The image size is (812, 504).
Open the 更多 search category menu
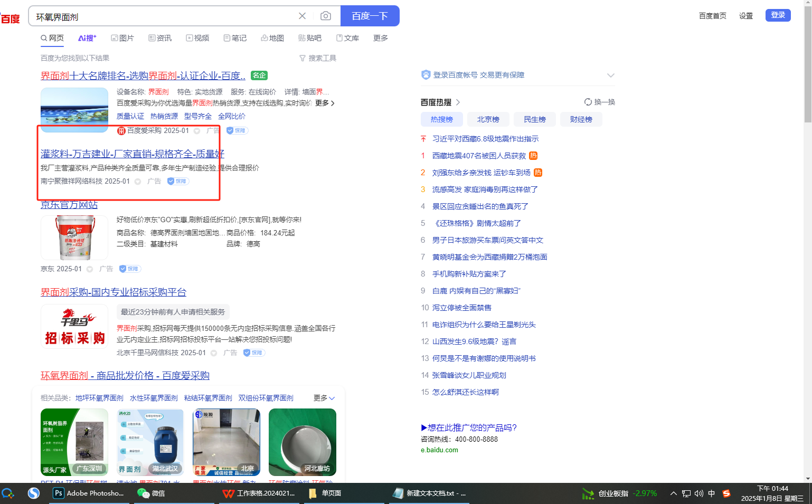[x=381, y=38]
